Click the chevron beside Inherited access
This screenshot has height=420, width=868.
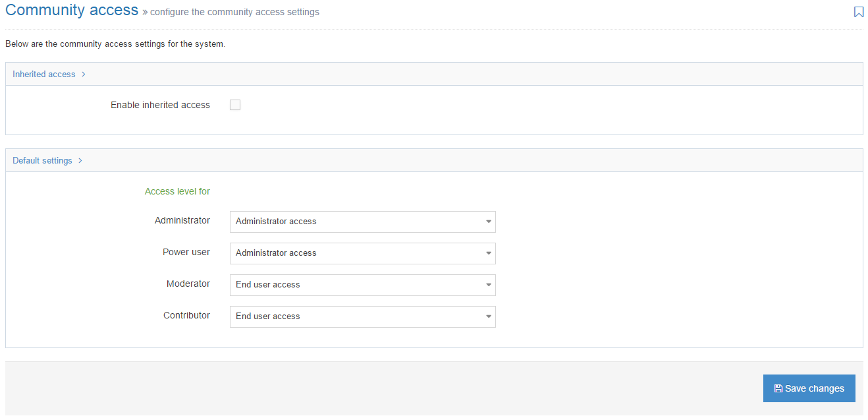(84, 75)
